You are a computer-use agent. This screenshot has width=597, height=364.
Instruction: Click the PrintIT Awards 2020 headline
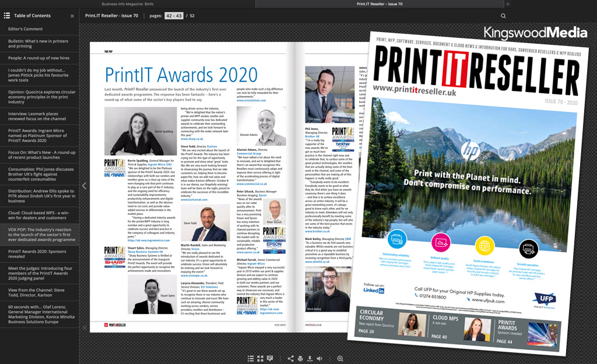coord(181,75)
